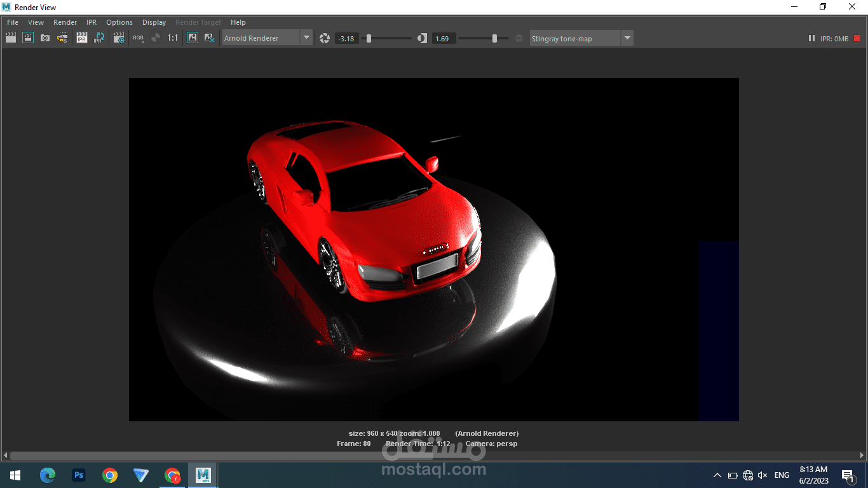
Task: Click the exposure value field -3.18
Action: (346, 39)
